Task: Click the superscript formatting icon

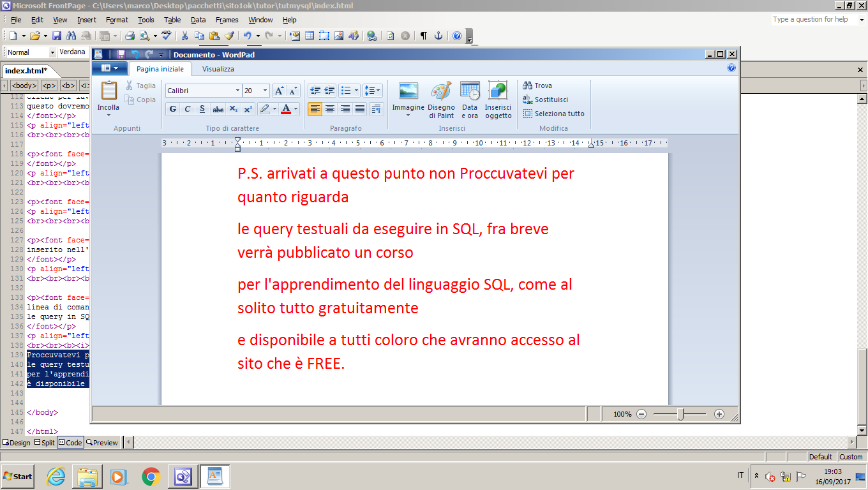Action: (248, 109)
